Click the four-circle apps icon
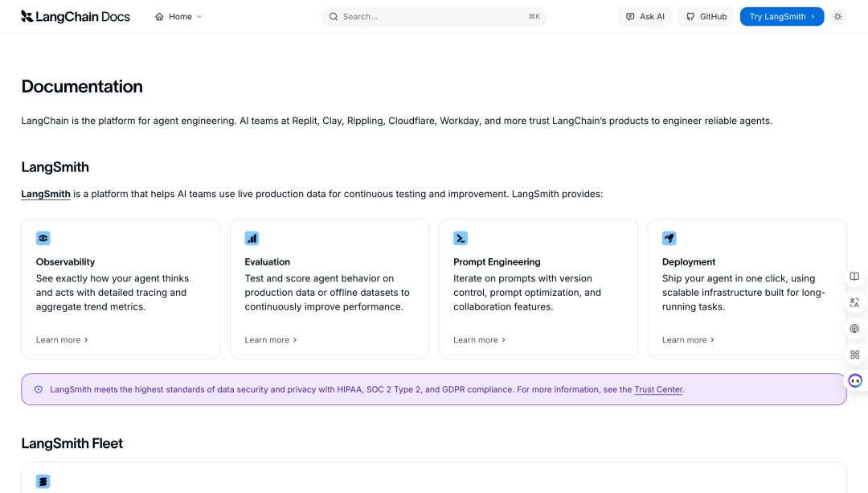This screenshot has width=868, height=493. pos(854,355)
